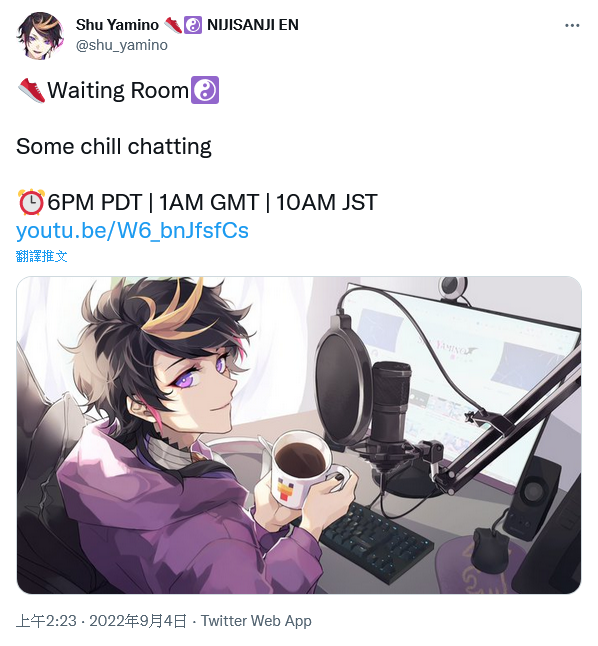Click the Twitter Web App source label
Image resolution: width=598 pixels, height=646 pixels.
(256, 621)
